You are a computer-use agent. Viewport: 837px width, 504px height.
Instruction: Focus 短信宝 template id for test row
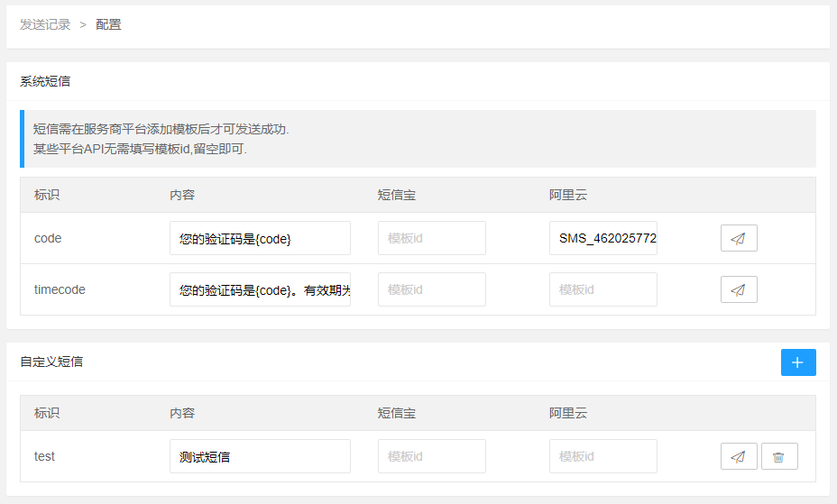(x=432, y=456)
